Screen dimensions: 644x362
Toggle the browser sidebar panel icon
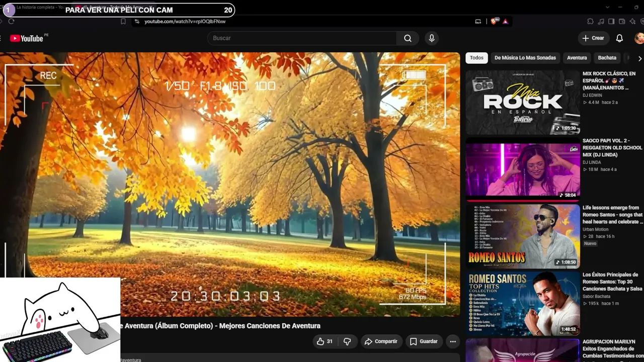(611, 21)
